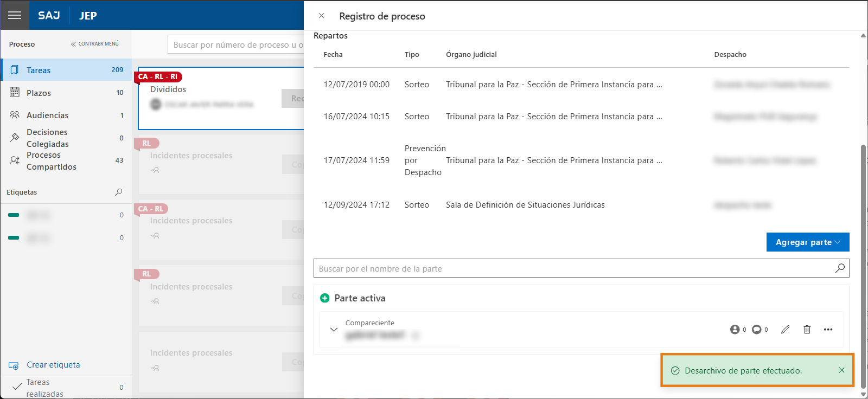This screenshot has height=399, width=868.
Task: Collapse menu with CONTRAER MENÚ
Action: point(95,44)
